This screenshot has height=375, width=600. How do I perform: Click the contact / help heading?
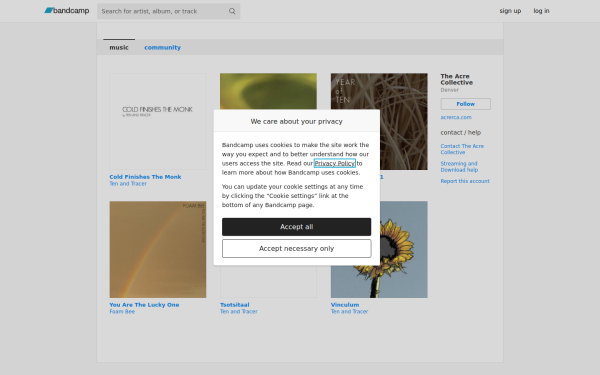460,132
